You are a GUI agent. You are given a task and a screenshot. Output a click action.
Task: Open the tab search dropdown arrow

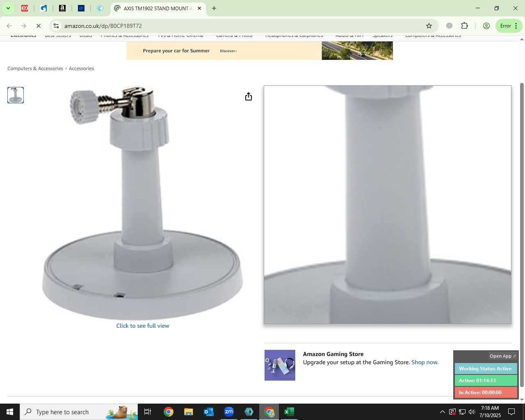pos(8,8)
